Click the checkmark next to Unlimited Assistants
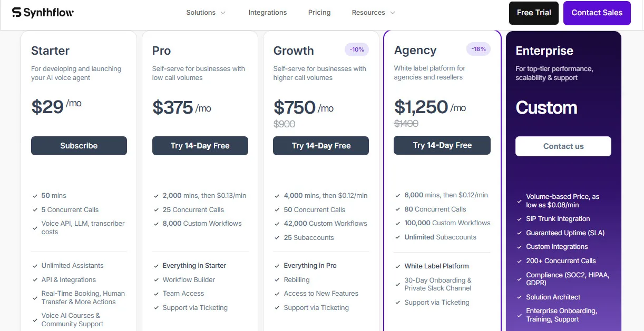 [x=35, y=265]
